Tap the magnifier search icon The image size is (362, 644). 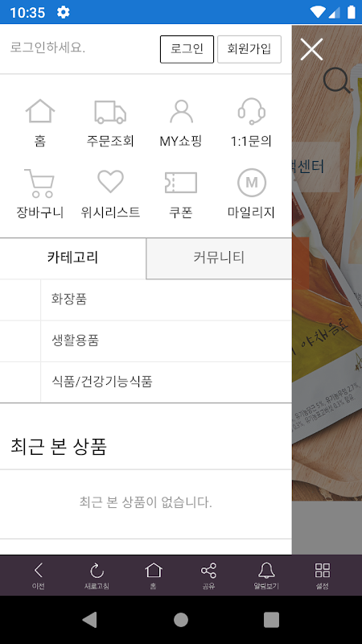coord(336,80)
